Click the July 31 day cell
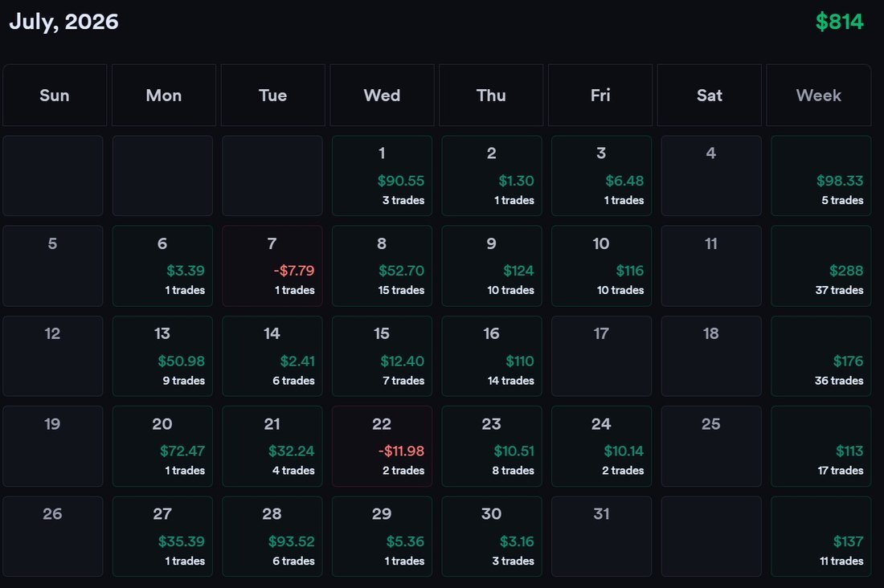The width and height of the screenshot is (884, 588). [x=601, y=536]
